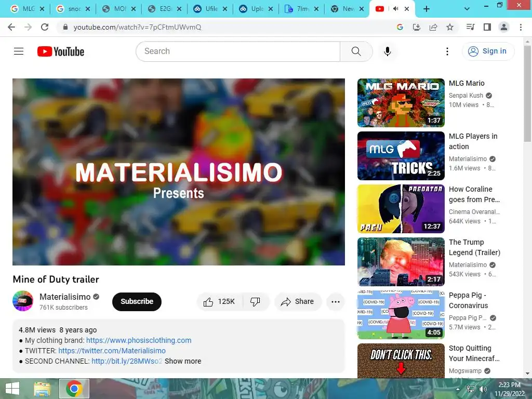The image size is (532, 399).
Task: Click Cinema Overanal... channel name
Action: [474, 212]
